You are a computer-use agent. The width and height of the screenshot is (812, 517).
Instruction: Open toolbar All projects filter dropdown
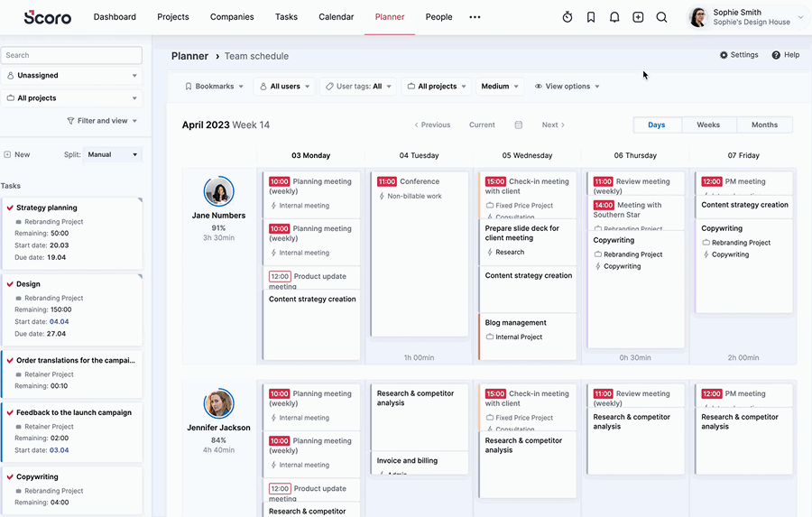tap(437, 87)
